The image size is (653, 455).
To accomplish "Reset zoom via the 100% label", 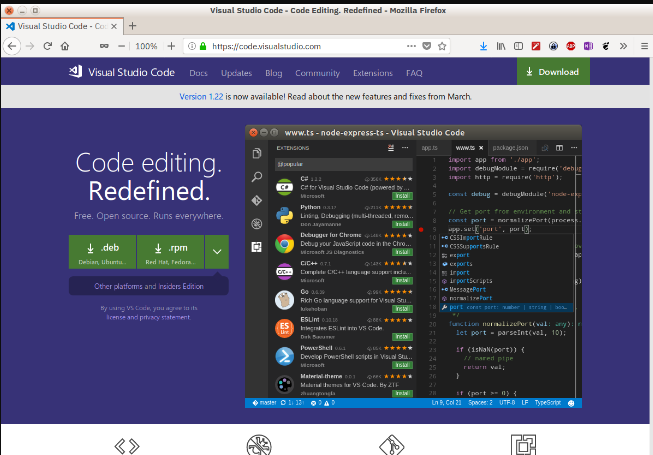I will (x=146, y=46).
